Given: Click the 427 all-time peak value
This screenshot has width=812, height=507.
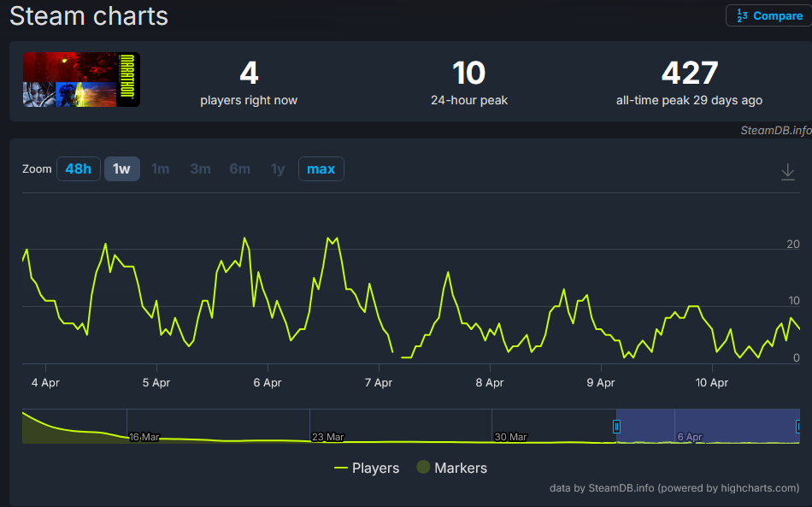Looking at the screenshot, I should pyautogui.click(x=690, y=73).
